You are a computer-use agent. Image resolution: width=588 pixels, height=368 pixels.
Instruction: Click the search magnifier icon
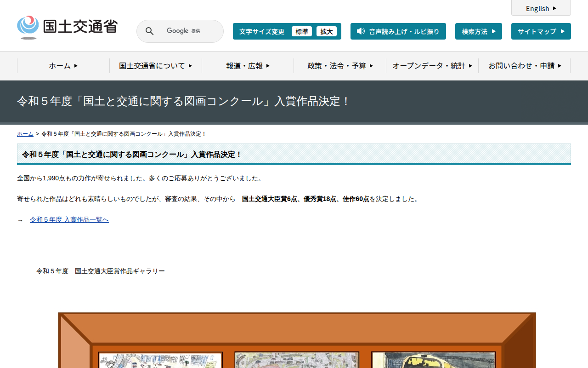[x=149, y=31]
